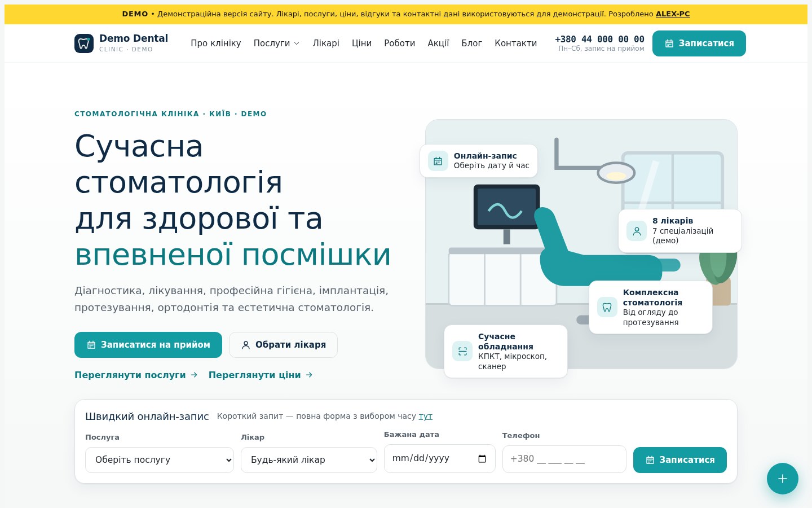
Task: Expand the Послуги menu chevron
Action: (x=297, y=43)
